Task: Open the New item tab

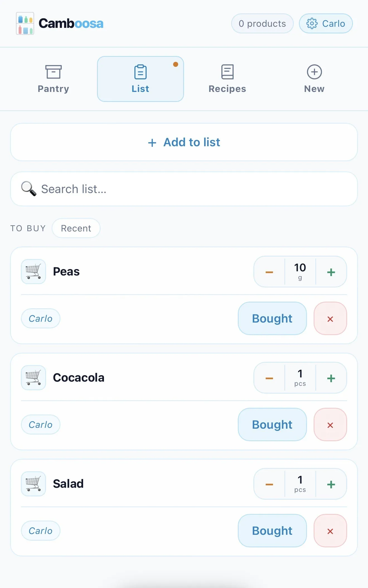Action: pyautogui.click(x=314, y=79)
